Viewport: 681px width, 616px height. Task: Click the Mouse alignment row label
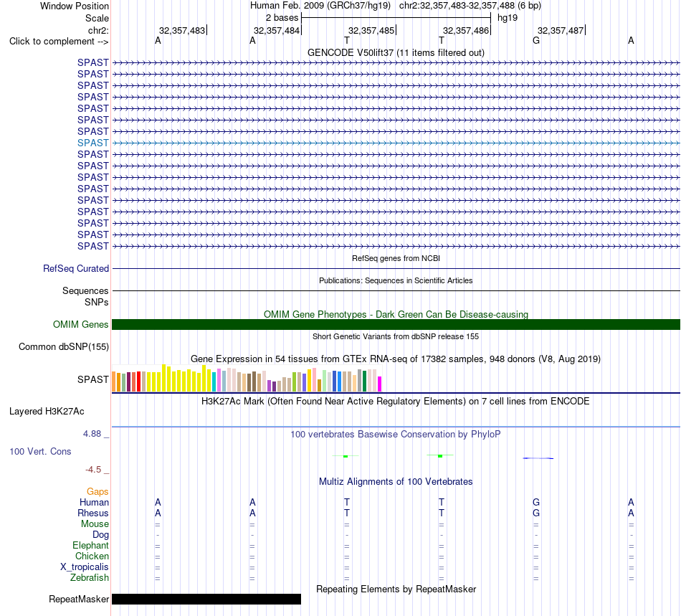point(95,524)
